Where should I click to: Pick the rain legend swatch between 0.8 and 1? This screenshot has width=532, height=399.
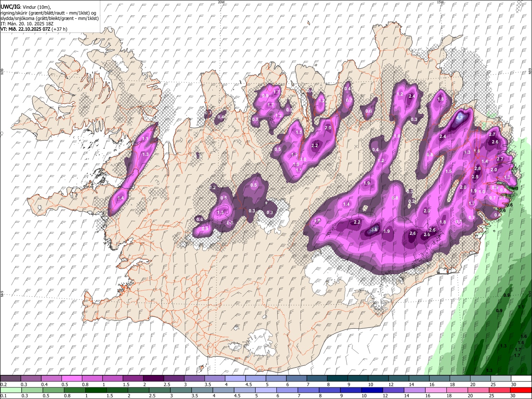coord(75,390)
